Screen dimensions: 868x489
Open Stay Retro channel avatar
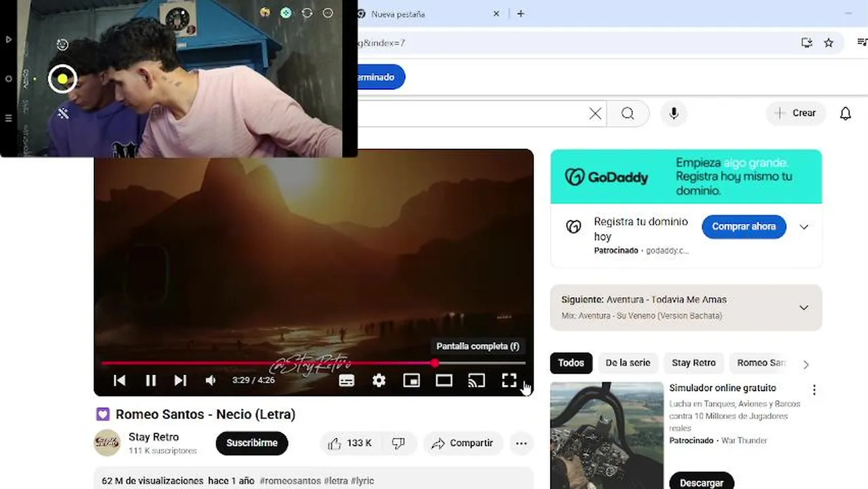(107, 443)
